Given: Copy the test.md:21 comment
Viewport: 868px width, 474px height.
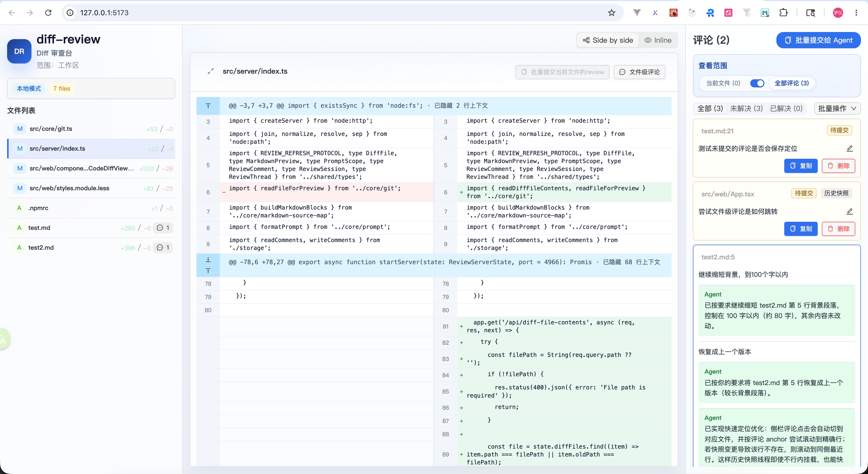Looking at the screenshot, I should (x=800, y=166).
